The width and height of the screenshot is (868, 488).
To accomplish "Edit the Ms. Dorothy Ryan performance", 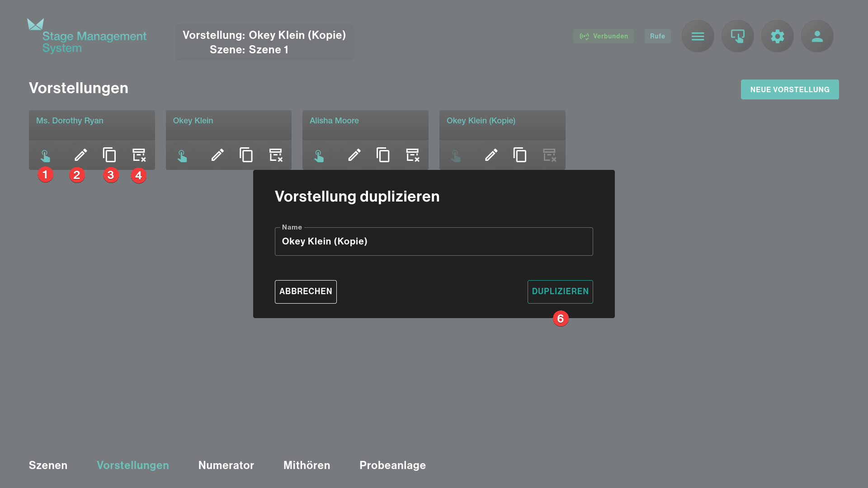I will point(80,155).
